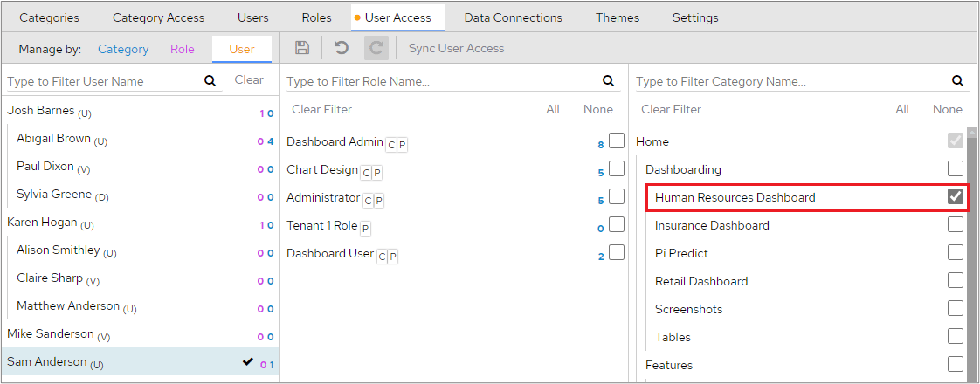The width and height of the screenshot is (980, 384).
Task: Check the Features category checkbox
Action: (x=955, y=364)
